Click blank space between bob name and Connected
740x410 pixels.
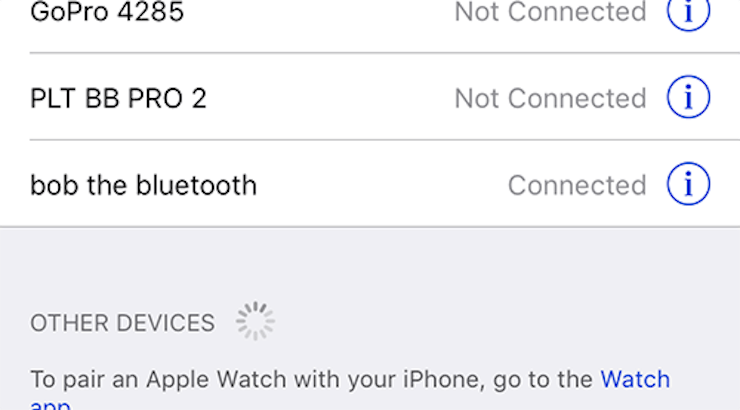click(x=382, y=185)
